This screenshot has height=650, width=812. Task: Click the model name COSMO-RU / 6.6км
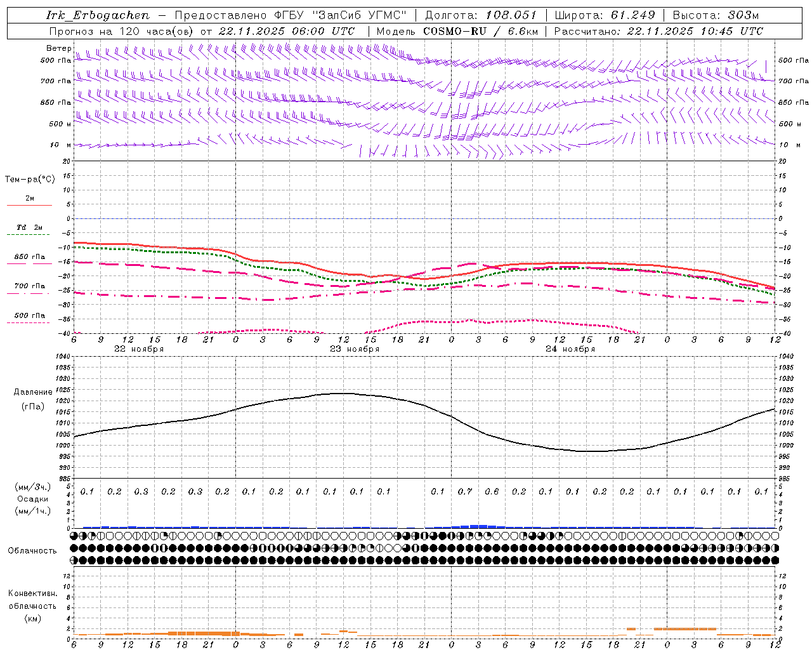tap(481, 31)
